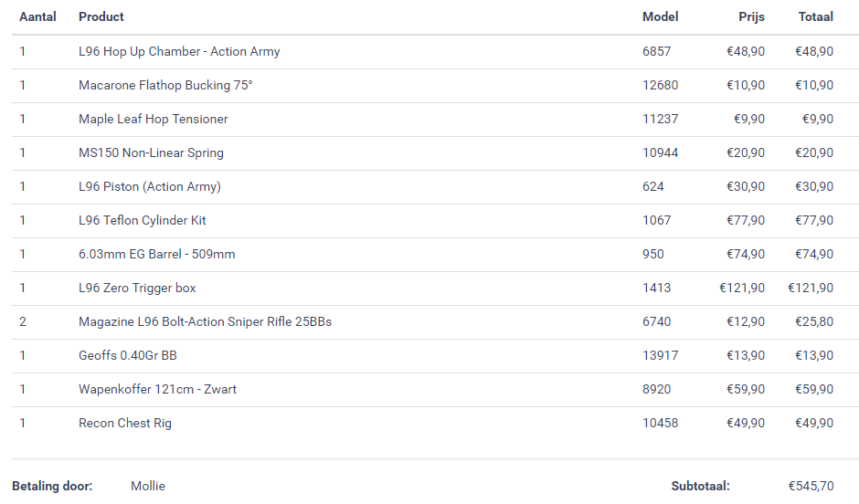Click the Product column header

(101, 16)
